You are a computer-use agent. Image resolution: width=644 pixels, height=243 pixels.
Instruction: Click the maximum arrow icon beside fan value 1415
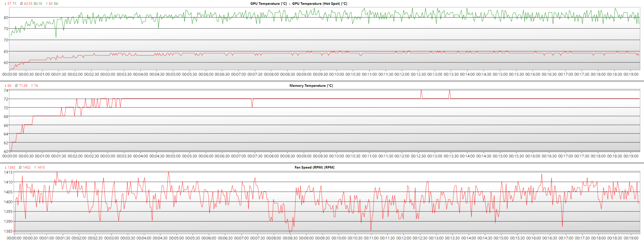point(35,167)
